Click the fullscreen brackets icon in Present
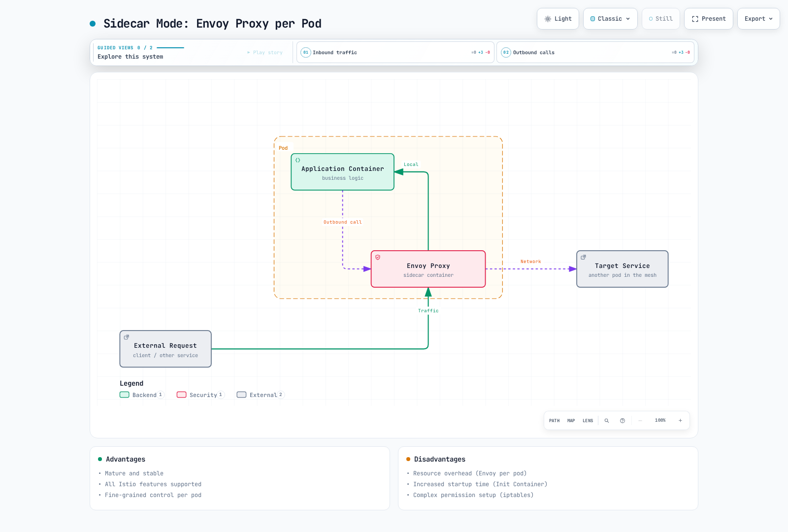Screen dimensions: 788x532 click(x=695, y=19)
